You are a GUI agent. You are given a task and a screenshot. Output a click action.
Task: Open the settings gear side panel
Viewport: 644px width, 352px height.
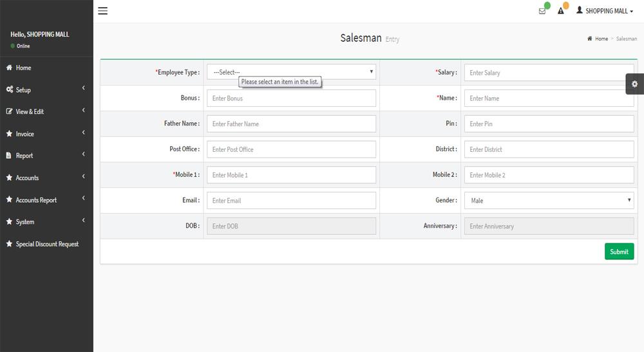pyautogui.click(x=634, y=84)
